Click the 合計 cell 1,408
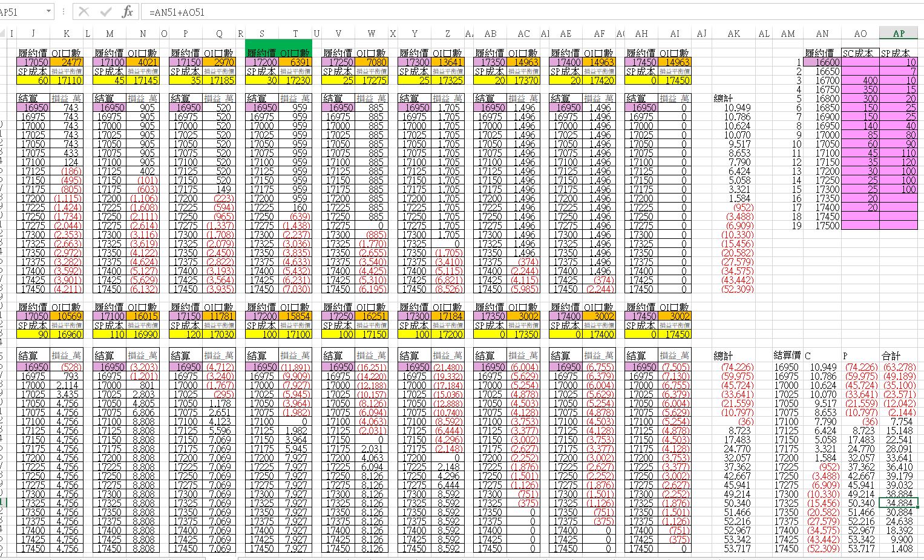This screenshot has width=924, height=560. pyautogui.click(x=899, y=549)
